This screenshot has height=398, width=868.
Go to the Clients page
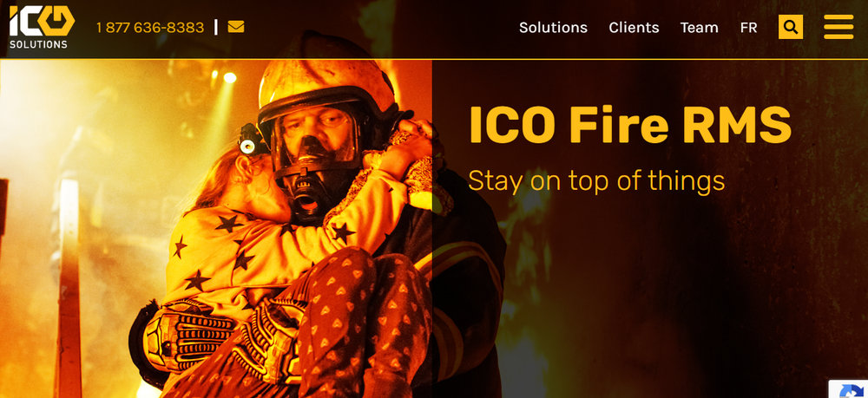pyautogui.click(x=634, y=28)
